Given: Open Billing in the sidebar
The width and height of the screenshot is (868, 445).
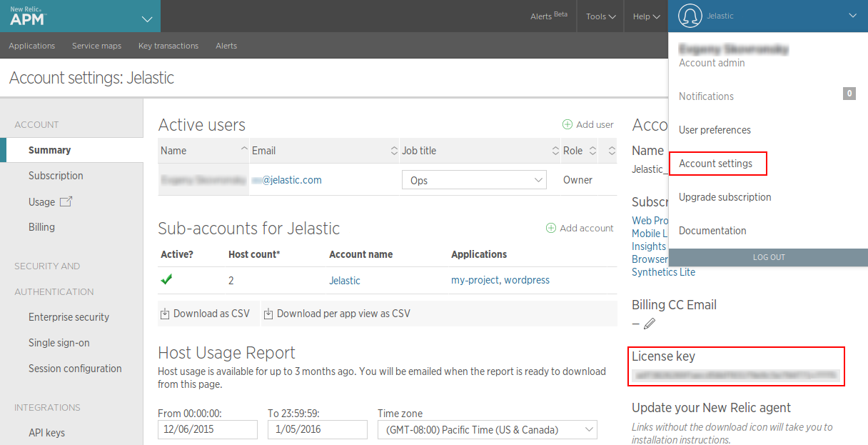Looking at the screenshot, I should pyautogui.click(x=41, y=227).
